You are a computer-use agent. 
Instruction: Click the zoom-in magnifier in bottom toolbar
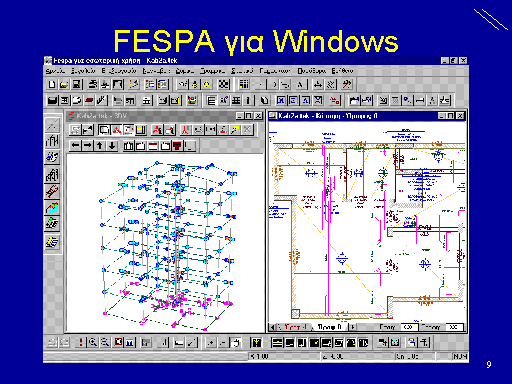coord(93,342)
